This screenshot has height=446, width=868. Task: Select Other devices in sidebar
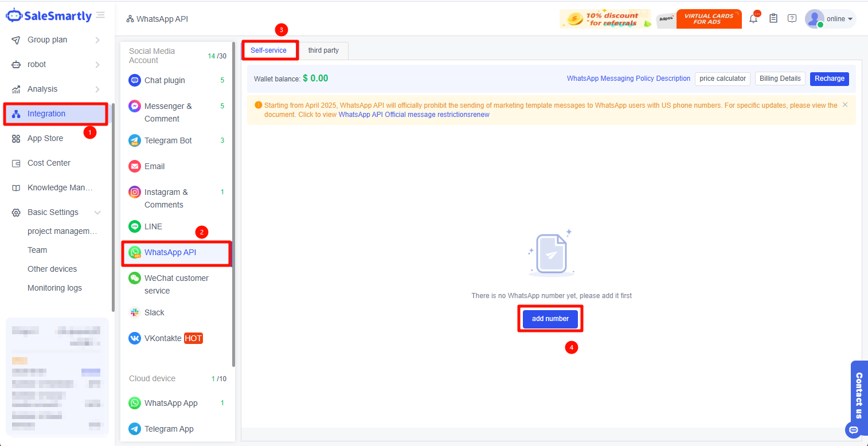point(52,269)
